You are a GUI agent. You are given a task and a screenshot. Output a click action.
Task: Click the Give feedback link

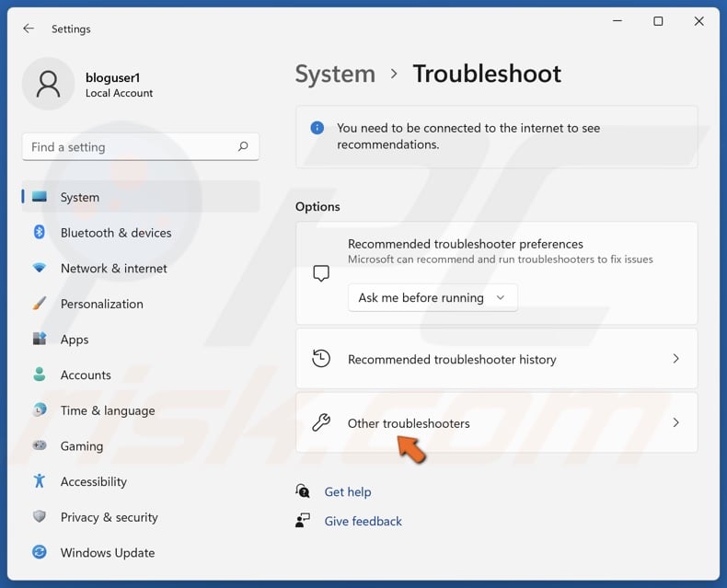click(x=363, y=521)
